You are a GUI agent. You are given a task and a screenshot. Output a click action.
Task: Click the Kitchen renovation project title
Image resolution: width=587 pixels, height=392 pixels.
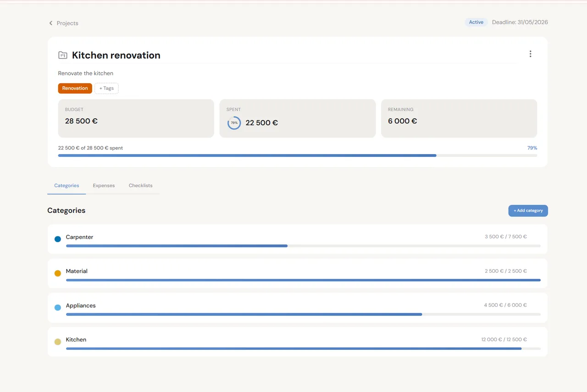pos(116,55)
